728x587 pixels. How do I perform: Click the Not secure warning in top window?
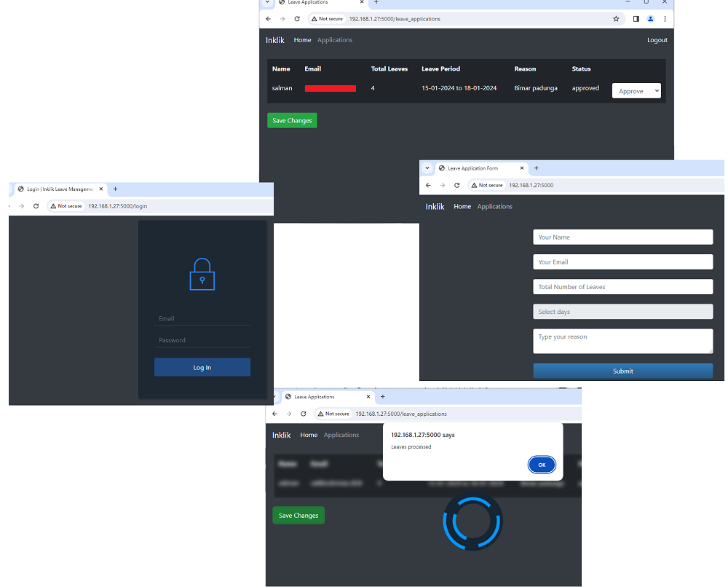click(x=328, y=19)
